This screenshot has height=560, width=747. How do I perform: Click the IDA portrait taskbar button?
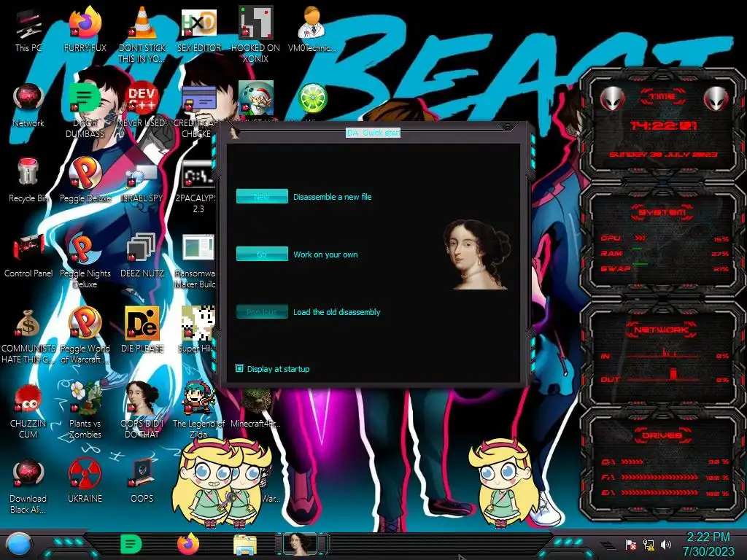click(x=302, y=544)
